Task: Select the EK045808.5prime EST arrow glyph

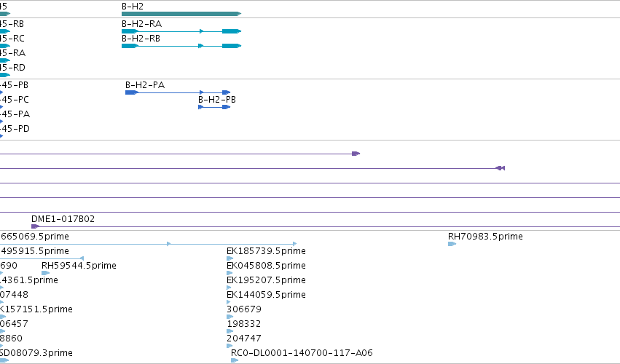Action: [229, 273]
